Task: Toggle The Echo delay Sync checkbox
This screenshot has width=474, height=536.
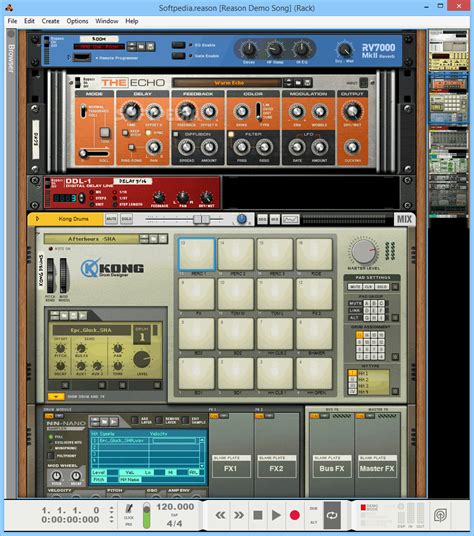Action: 149,133
